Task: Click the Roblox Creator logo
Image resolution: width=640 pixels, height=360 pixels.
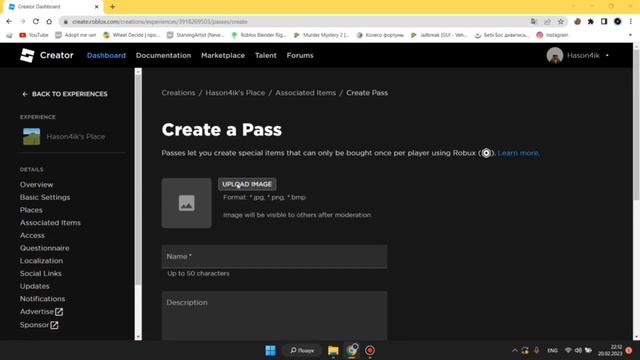Action: 47,55
